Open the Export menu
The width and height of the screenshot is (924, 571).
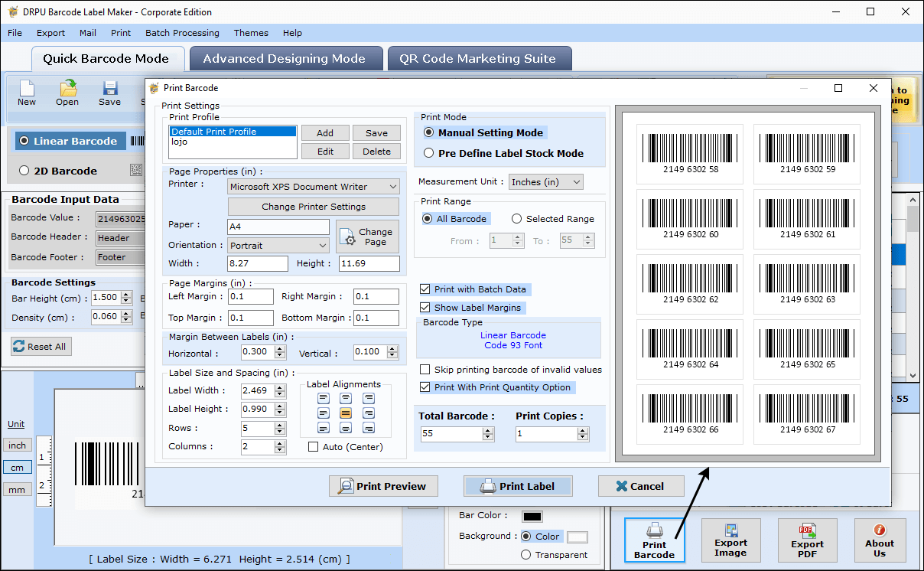coord(51,33)
